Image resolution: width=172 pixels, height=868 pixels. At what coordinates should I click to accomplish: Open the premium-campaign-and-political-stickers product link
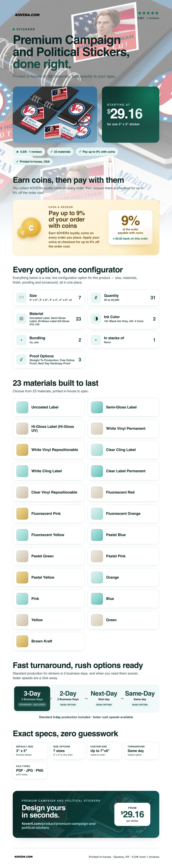(59, 825)
